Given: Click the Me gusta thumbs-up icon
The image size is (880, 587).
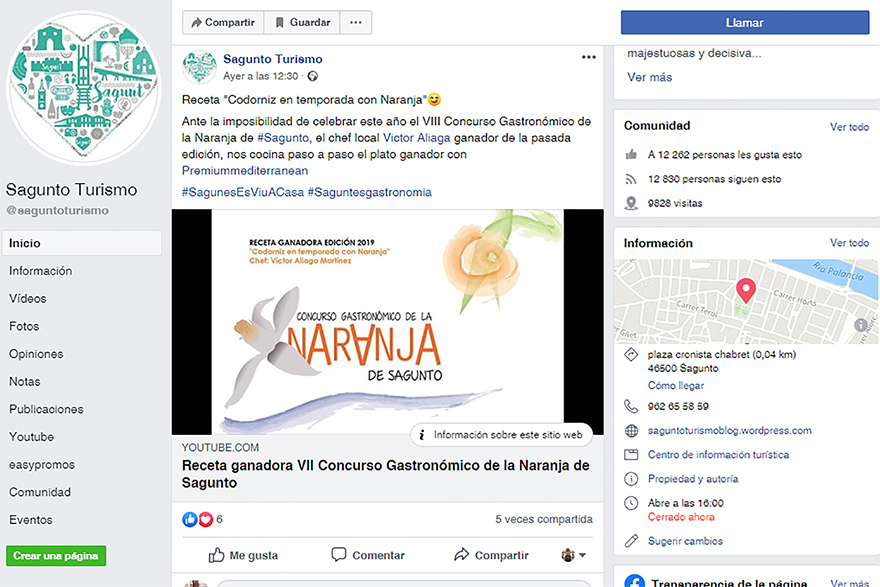Looking at the screenshot, I should 217,555.
